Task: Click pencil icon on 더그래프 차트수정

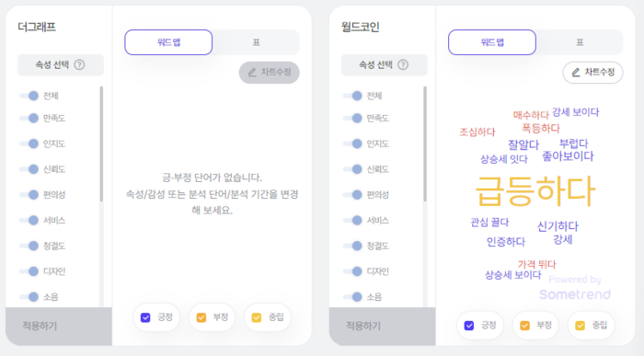Action: [x=252, y=73]
